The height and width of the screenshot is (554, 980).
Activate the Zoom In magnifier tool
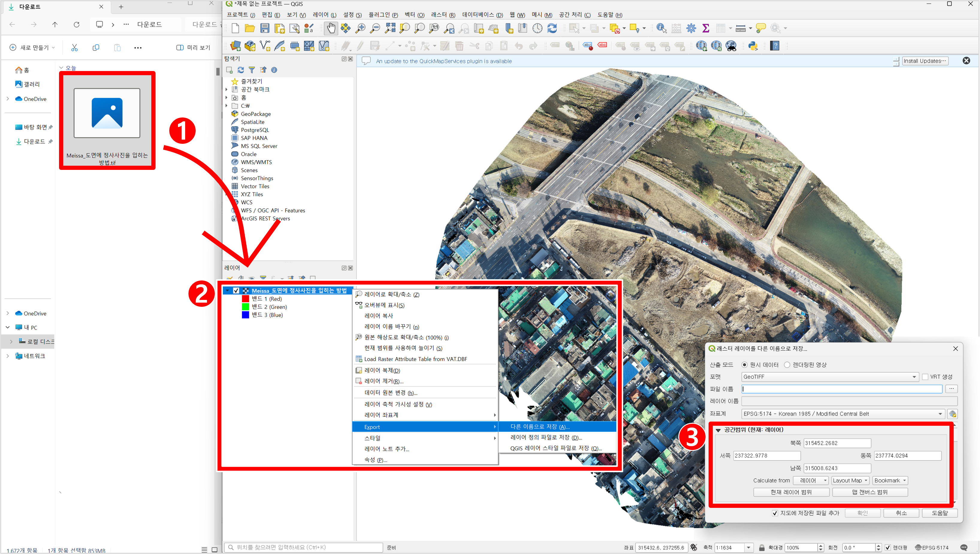(360, 28)
